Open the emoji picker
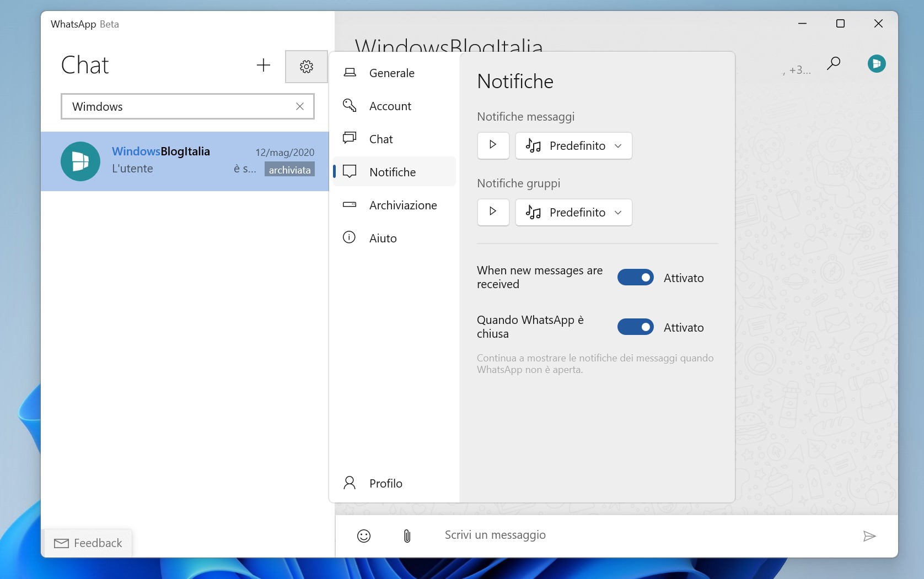Viewport: 924px width, 579px height. pyautogui.click(x=364, y=536)
